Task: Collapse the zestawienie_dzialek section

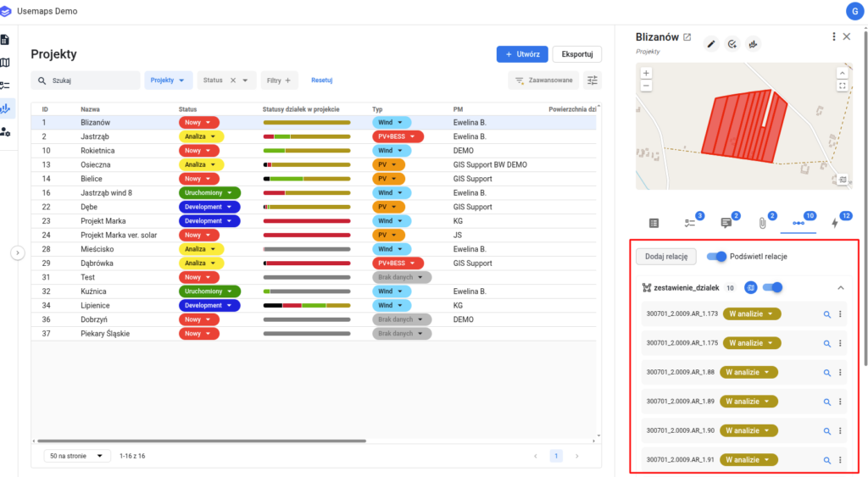Action: tap(841, 288)
